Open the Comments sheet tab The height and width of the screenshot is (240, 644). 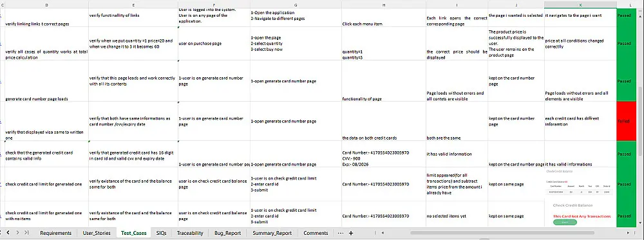click(316, 233)
